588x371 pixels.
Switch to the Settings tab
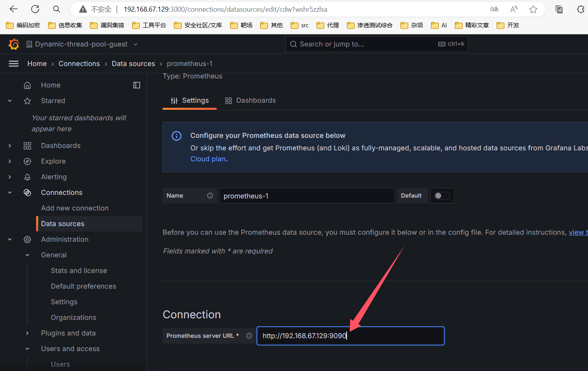(190, 101)
